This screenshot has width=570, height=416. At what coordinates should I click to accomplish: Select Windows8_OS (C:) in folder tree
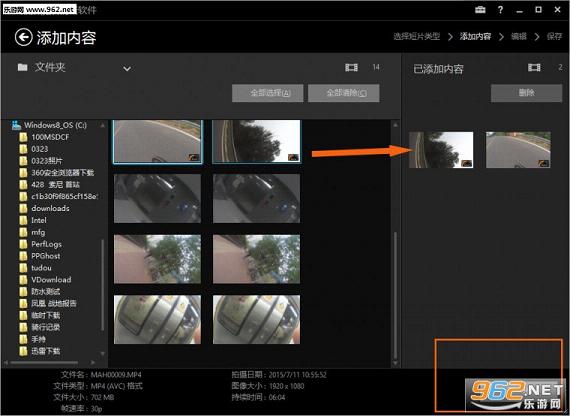55,125
